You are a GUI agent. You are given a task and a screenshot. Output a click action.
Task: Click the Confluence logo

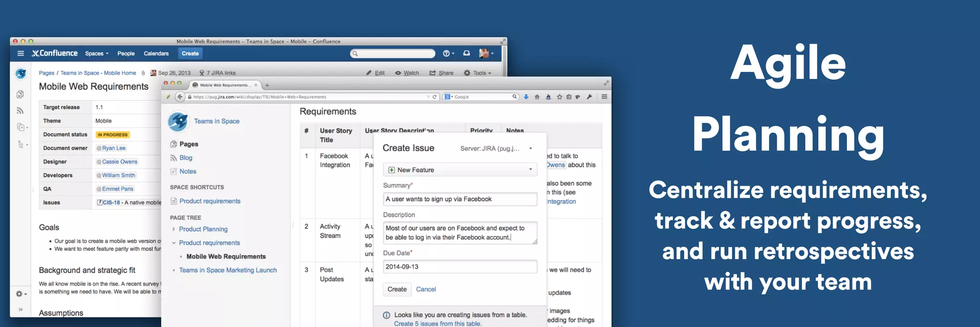(55, 53)
